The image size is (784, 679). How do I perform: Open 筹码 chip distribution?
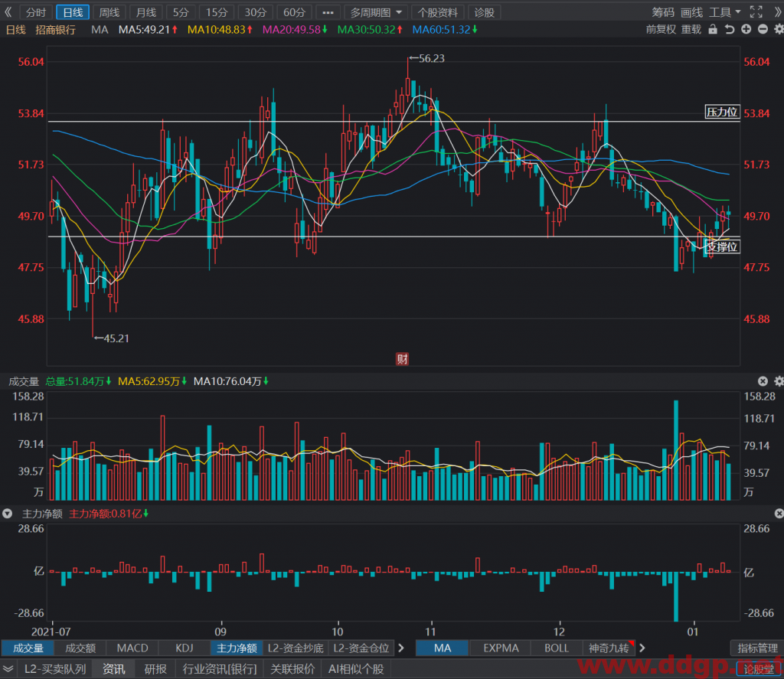pyautogui.click(x=663, y=12)
